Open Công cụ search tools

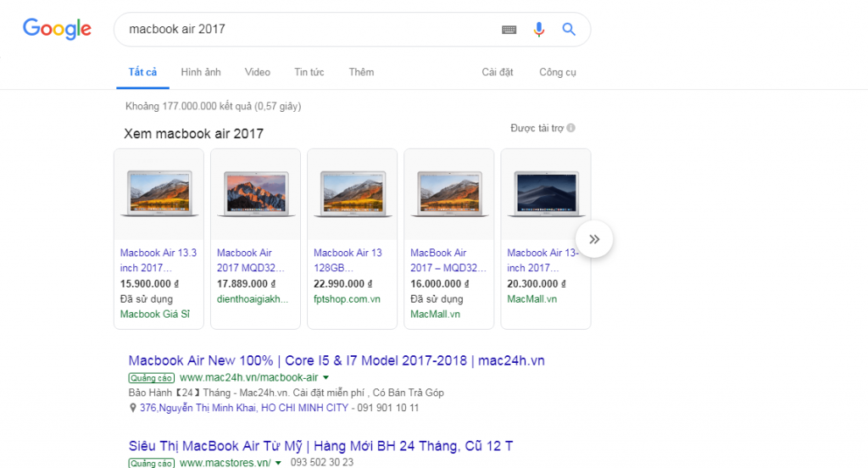(558, 72)
